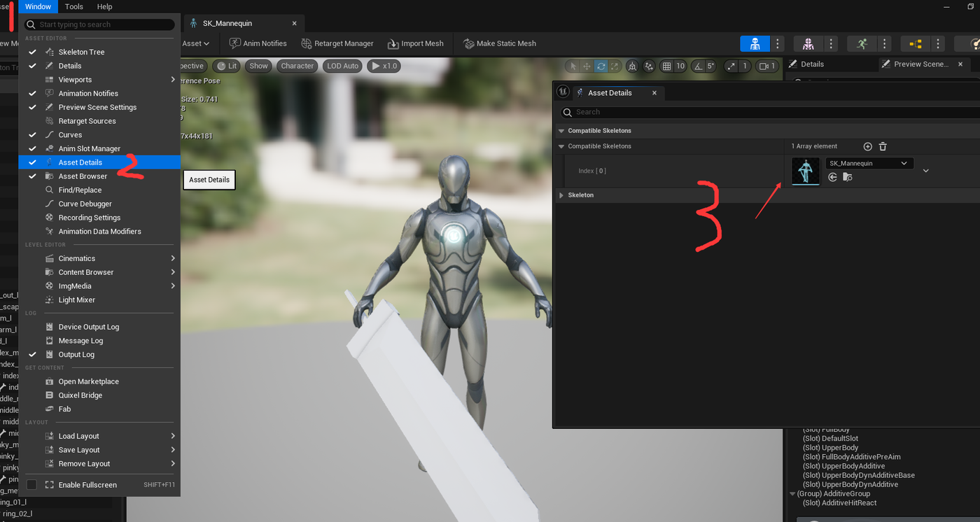Viewport: 980px width, 522px height.
Task: Toggle surface snapping in viewport toolbar
Action: coord(649,66)
